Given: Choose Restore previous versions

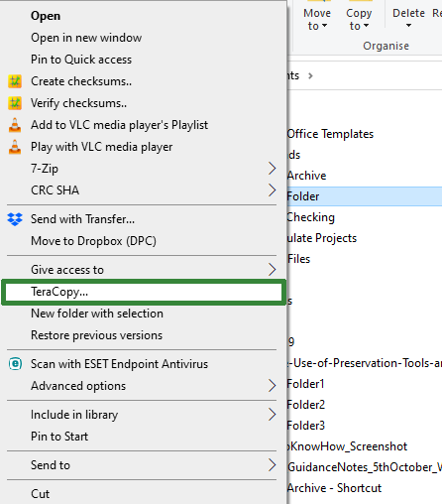Looking at the screenshot, I should pyautogui.click(x=96, y=335).
